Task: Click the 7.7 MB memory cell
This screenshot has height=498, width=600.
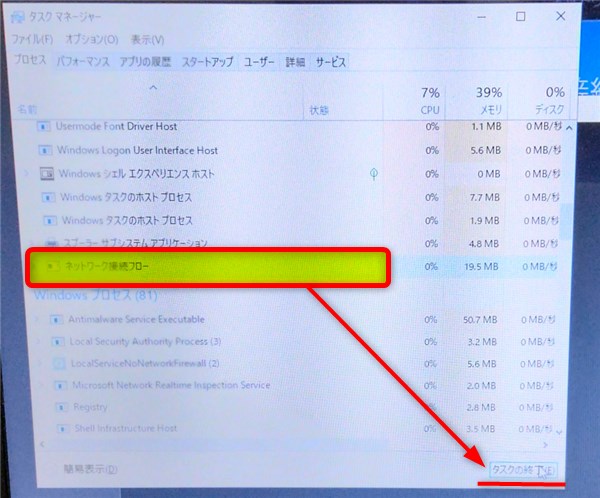Action: pos(484,197)
